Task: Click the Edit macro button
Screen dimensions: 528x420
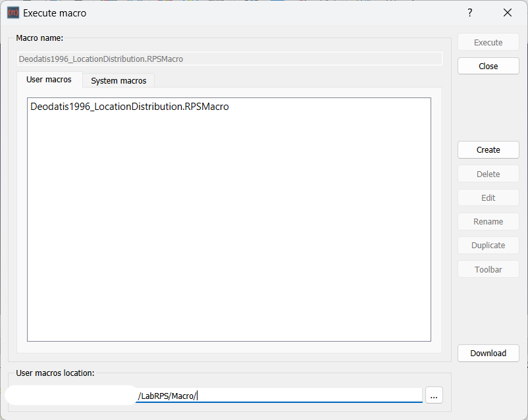Action: click(488, 198)
